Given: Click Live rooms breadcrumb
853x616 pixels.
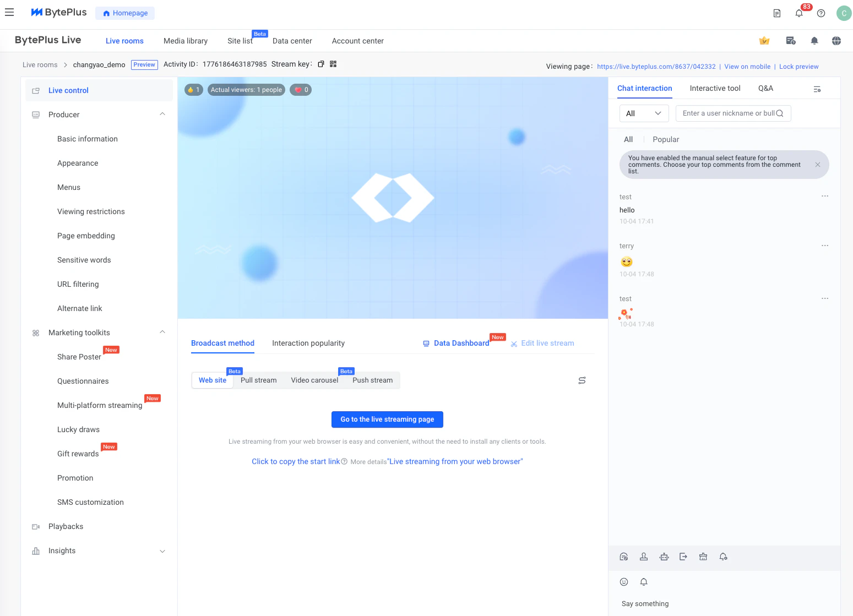Looking at the screenshot, I should [40, 64].
